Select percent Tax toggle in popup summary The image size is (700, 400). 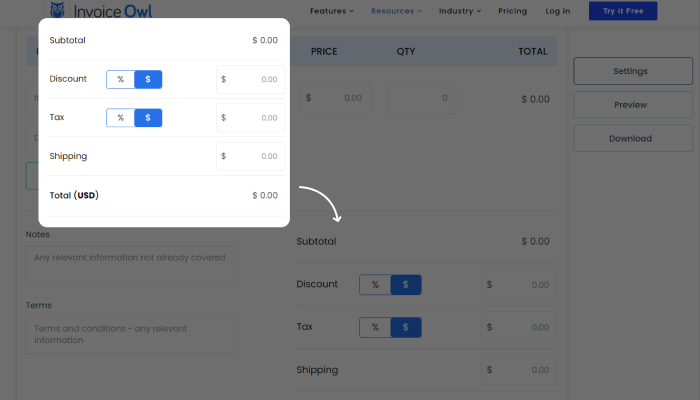tap(120, 118)
